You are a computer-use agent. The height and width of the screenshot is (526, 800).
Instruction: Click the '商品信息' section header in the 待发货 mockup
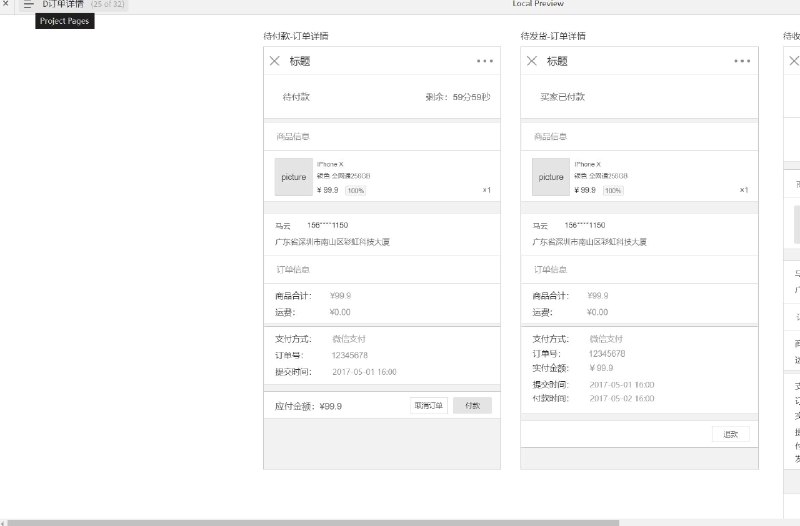(550, 137)
